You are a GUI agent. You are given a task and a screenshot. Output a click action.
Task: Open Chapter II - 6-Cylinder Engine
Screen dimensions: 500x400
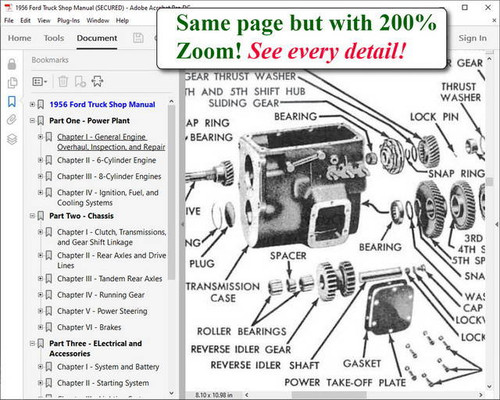click(106, 160)
